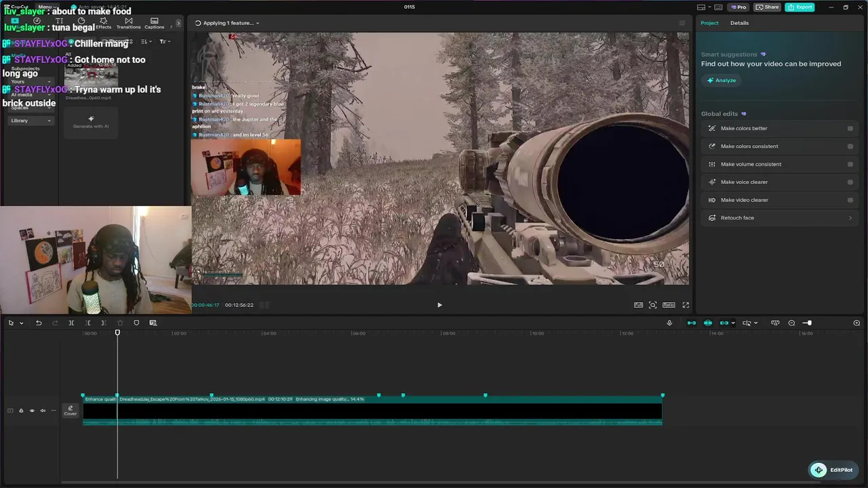Click the timeline redo arrow

pos(55,323)
